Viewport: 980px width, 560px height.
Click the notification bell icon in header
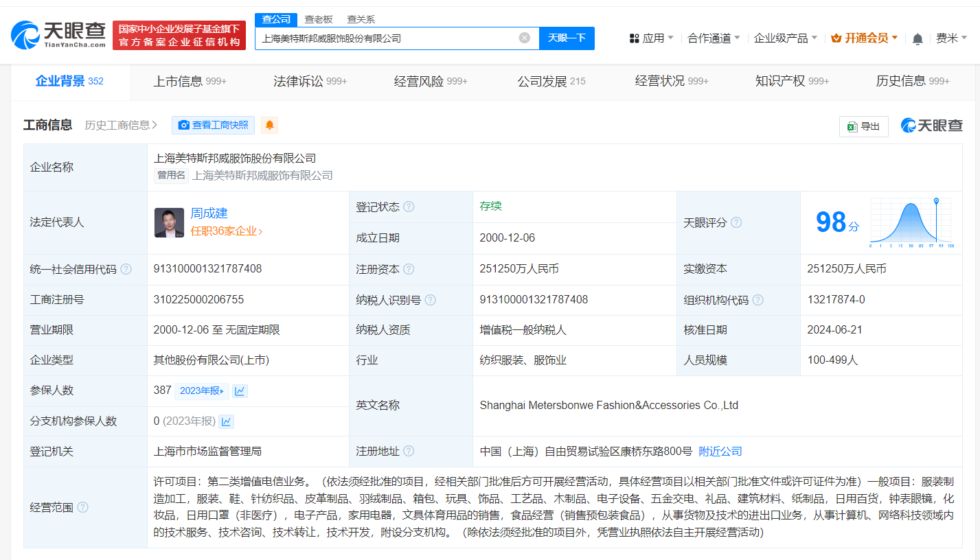pos(918,39)
